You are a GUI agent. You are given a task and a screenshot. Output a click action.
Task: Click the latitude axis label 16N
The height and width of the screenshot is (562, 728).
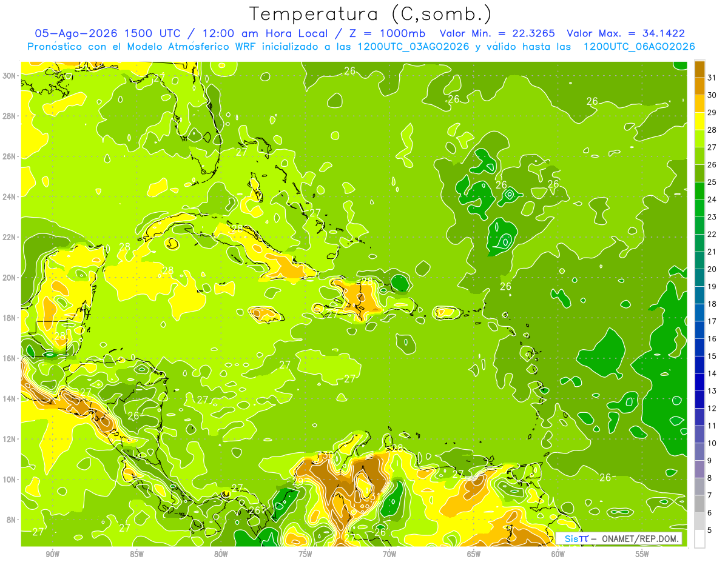pos(9,358)
